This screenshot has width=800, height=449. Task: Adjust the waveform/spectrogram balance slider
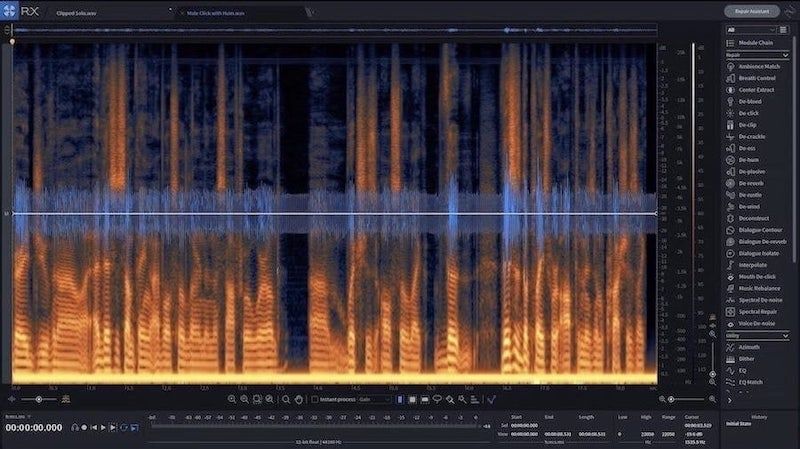(38, 399)
